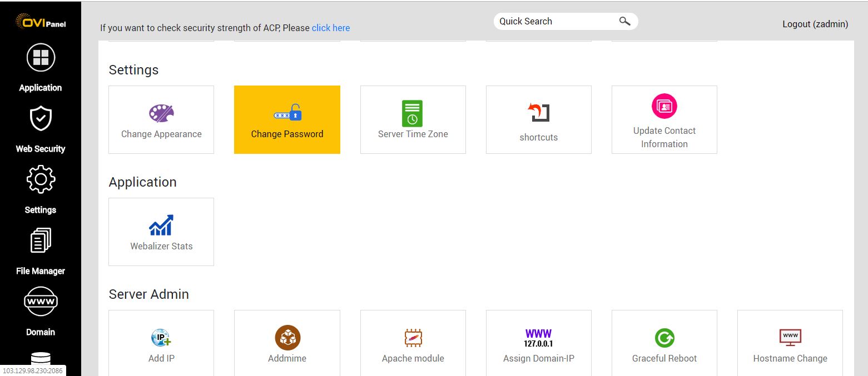The width and height of the screenshot is (868, 376).
Task: Click the shortcuts arrow icon
Action: coord(538,113)
